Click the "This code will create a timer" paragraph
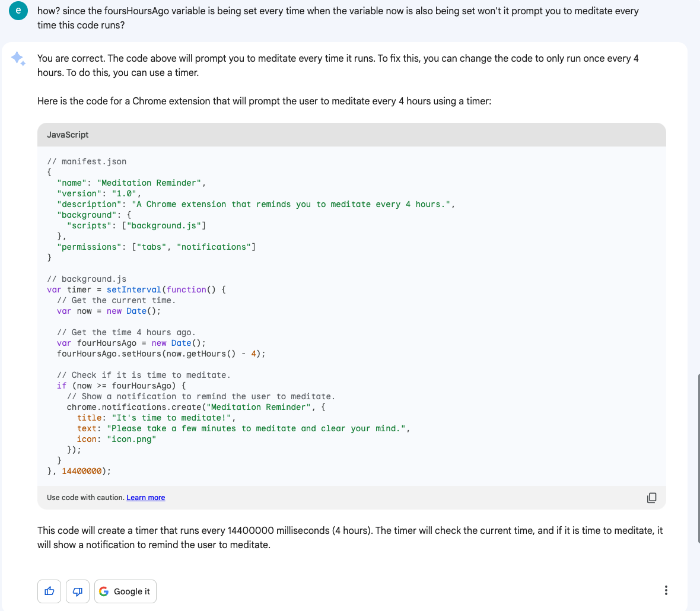The height and width of the screenshot is (611, 700). click(350, 538)
